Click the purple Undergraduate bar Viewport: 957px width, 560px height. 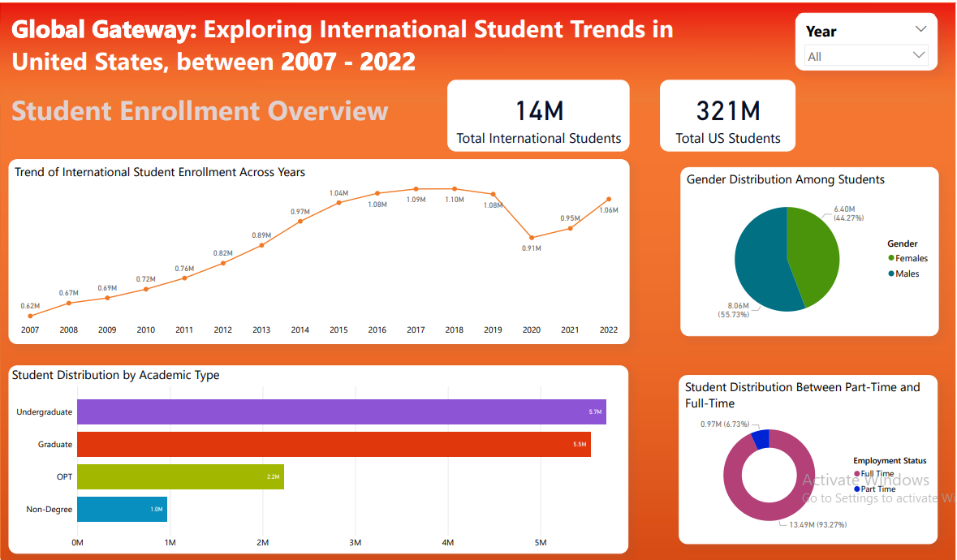(x=341, y=411)
